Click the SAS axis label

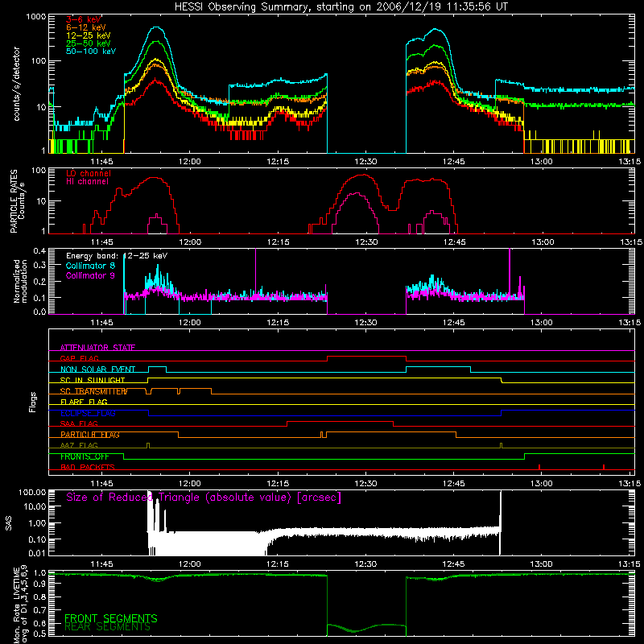pos(9,523)
